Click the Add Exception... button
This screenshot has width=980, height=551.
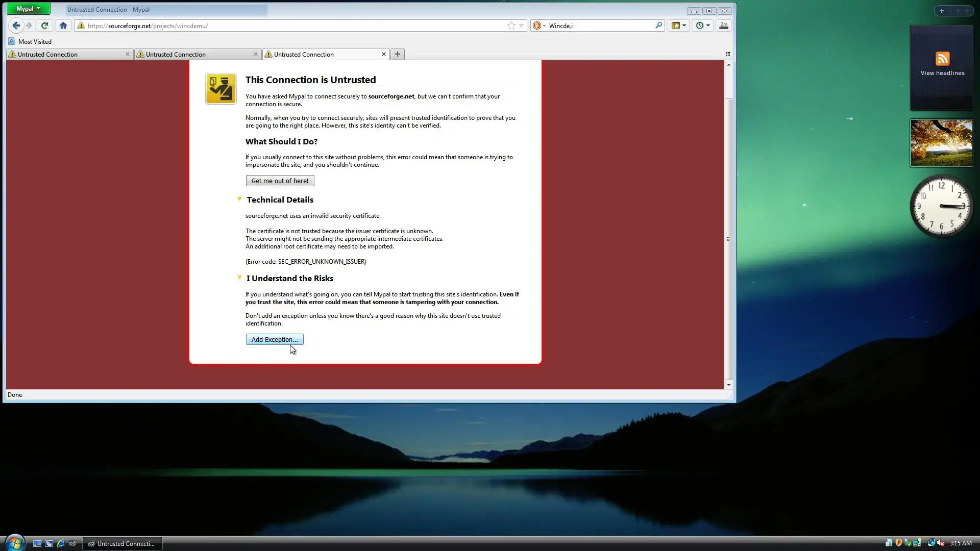point(275,339)
